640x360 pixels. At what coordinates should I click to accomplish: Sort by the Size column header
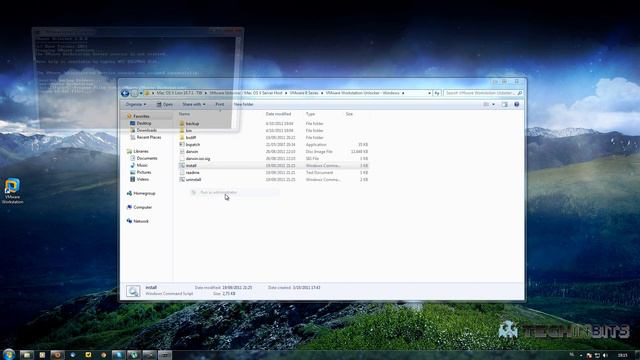349,114
